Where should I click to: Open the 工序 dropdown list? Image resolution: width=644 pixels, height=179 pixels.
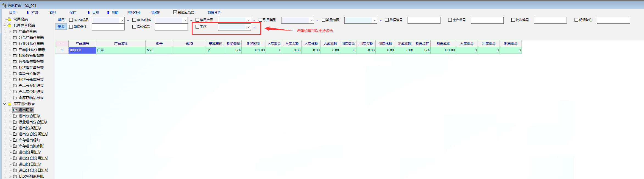click(x=248, y=27)
